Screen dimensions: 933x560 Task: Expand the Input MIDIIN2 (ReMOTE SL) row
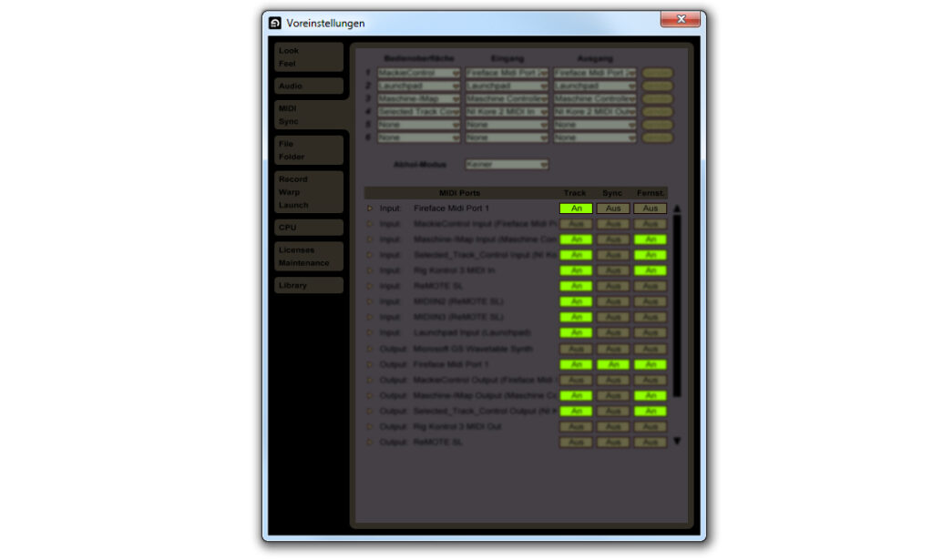(370, 301)
